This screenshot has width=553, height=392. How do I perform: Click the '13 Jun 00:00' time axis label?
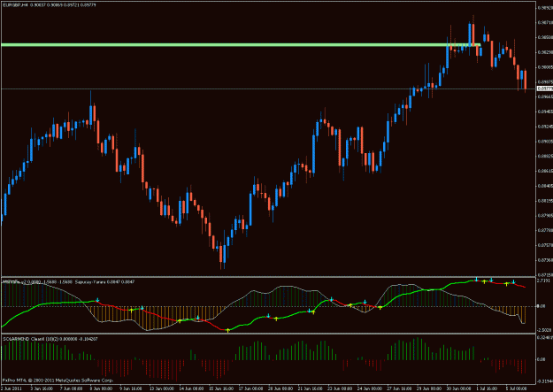click(x=160, y=388)
